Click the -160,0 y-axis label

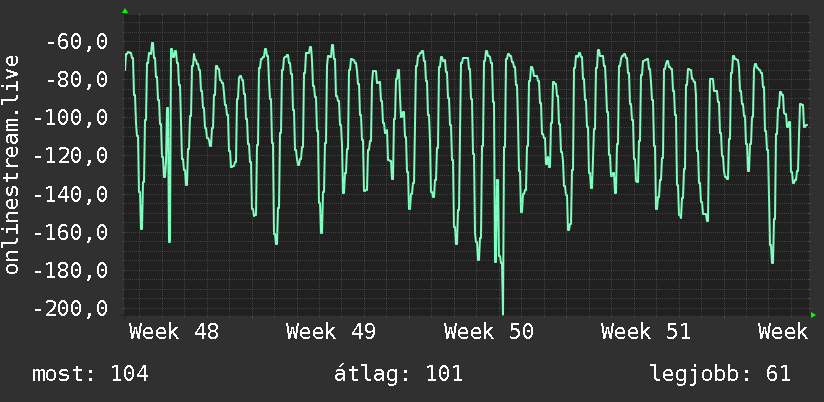(71, 232)
